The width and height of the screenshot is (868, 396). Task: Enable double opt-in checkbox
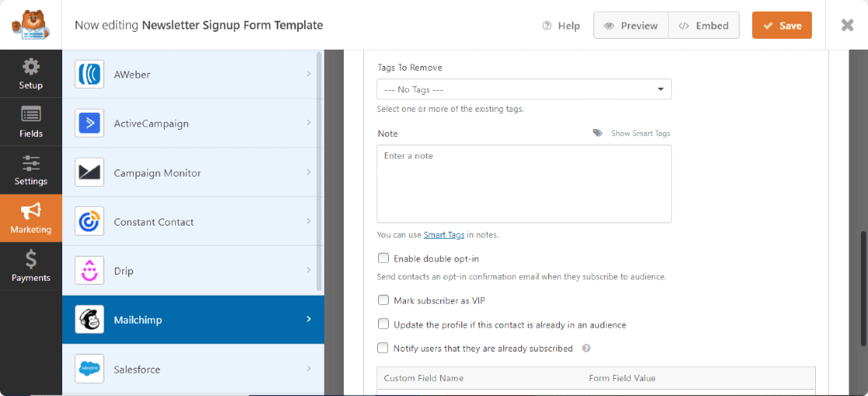383,258
